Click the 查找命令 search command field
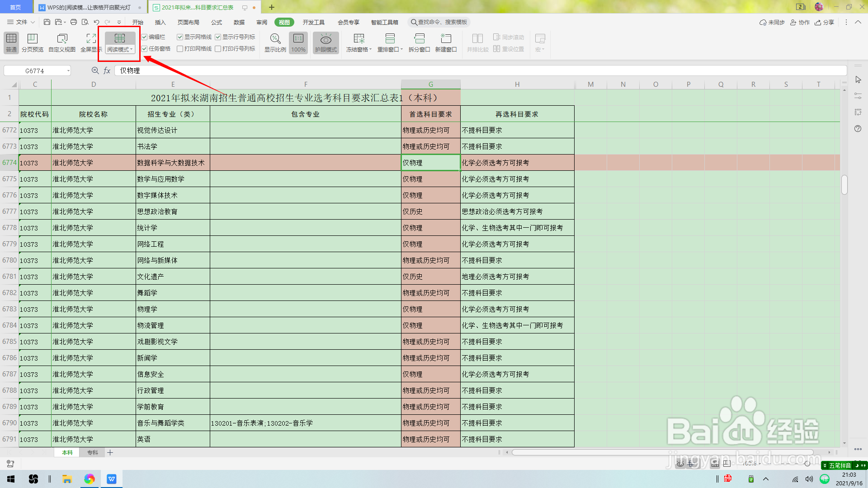This screenshot has width=868, height=488. point(439,22)
